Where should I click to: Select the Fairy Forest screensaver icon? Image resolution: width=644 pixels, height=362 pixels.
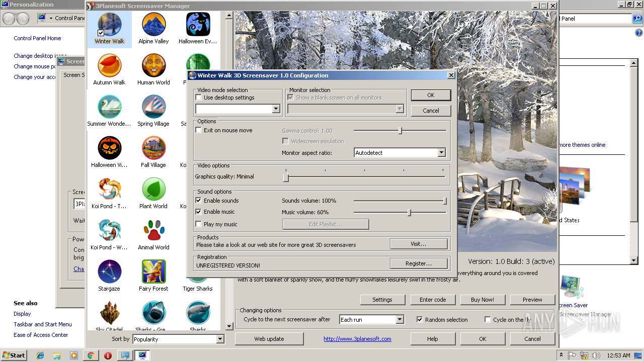(154, 272)
